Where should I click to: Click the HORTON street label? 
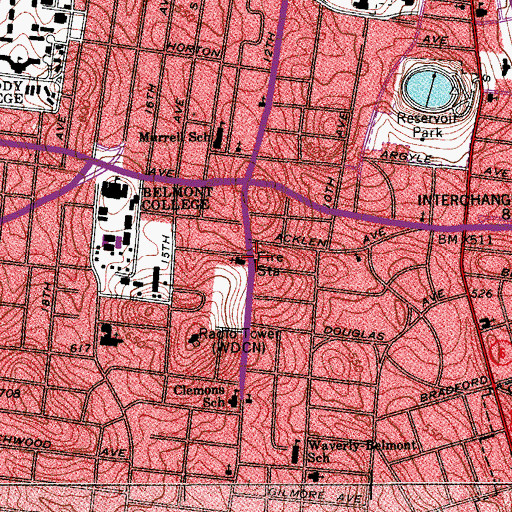pos(193,50)
